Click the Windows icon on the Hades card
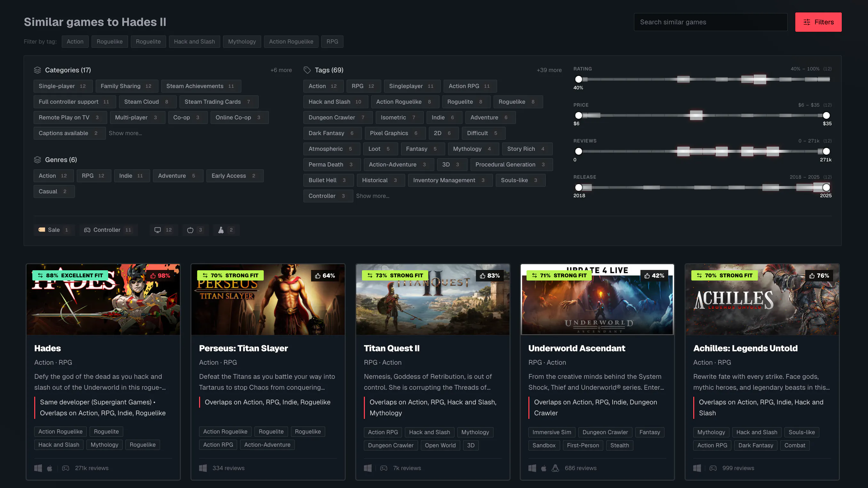Screen dimensions: 868x488 point(38,468)
